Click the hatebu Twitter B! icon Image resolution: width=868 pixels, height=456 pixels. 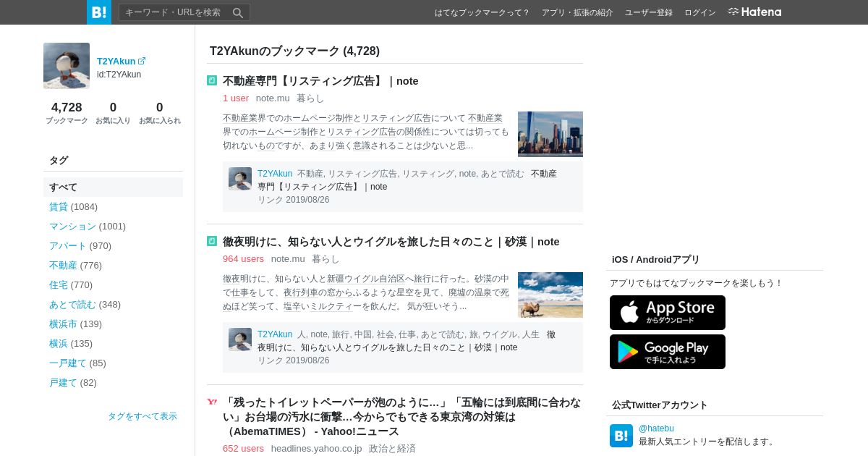coord(621,436)
